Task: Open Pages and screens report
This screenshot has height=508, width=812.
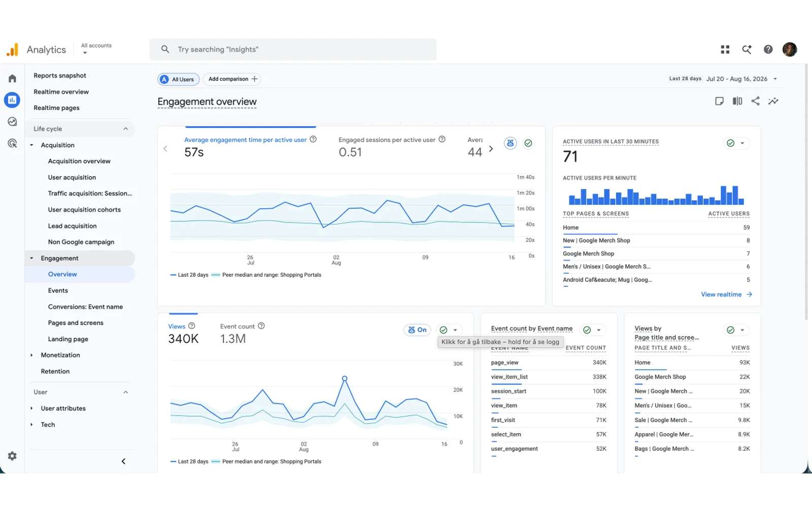Action: [76, 323]
